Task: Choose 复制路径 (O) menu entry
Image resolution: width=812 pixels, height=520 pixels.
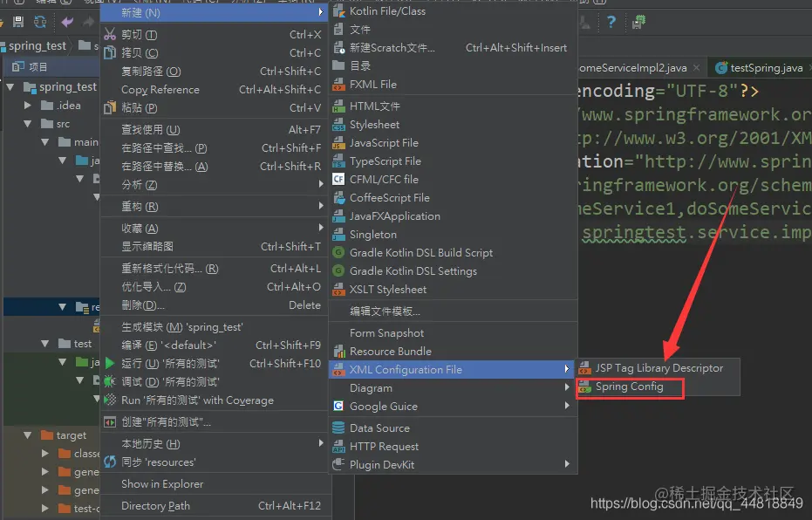Action: (x=214, y=71)
